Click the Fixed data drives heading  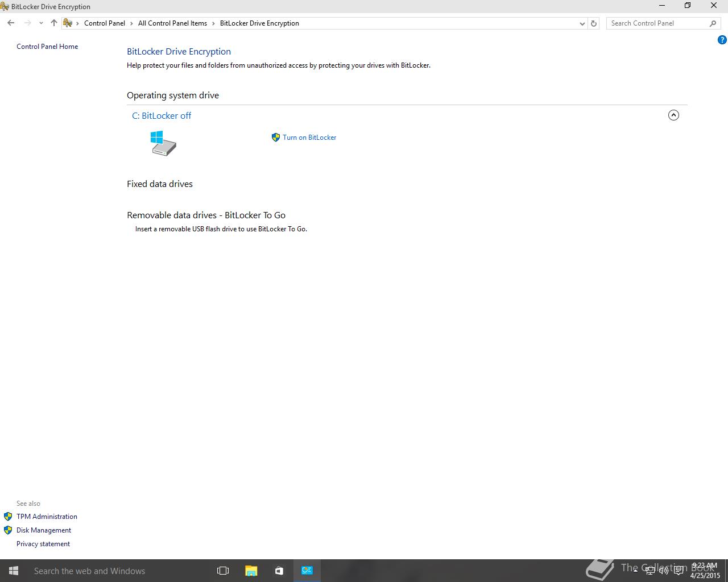pos(160,184)
